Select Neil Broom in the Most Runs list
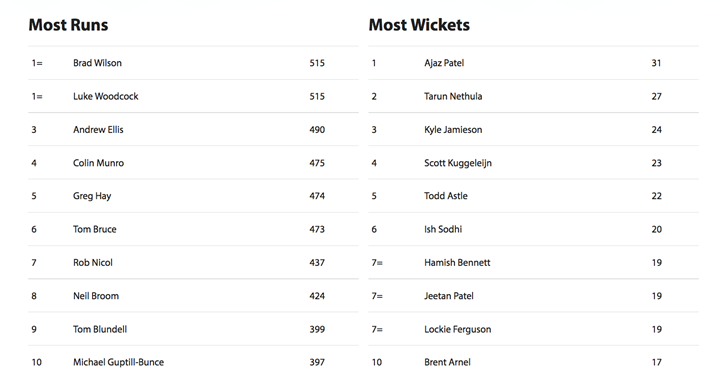This screenshot has width=722, height=390. (x=96, y=296)
